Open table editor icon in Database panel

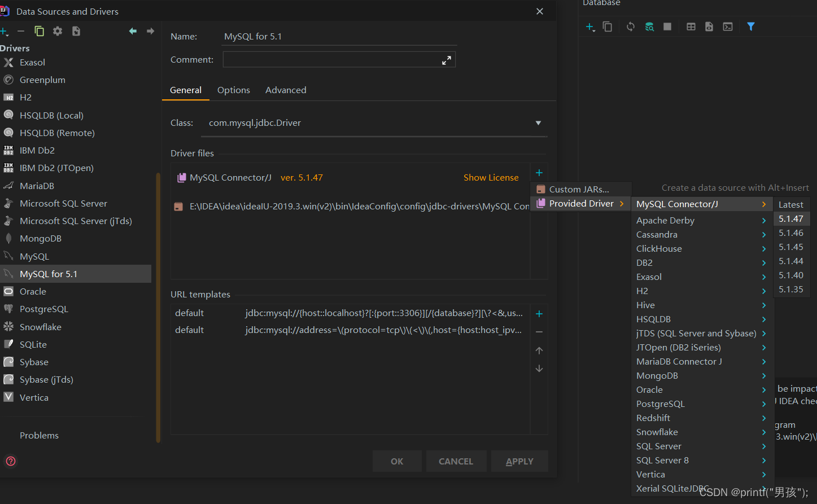click(x=691, y=27)
